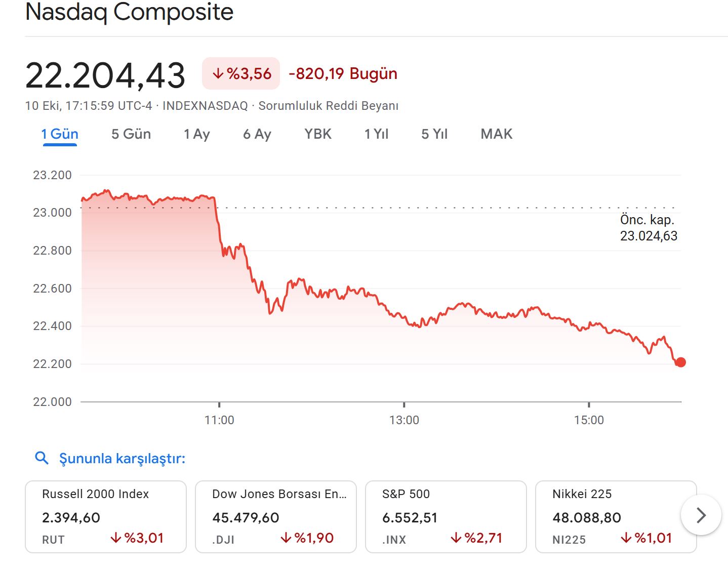The width and height of the screenshot is (728, 571).
Task: Switch to the 5 Gün range
Action: pyautogui.click(x=131, y=134)
